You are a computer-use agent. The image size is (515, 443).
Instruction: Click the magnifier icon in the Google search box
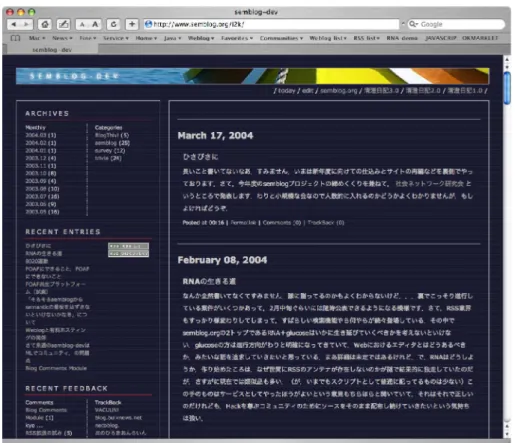tap(414, 24)
